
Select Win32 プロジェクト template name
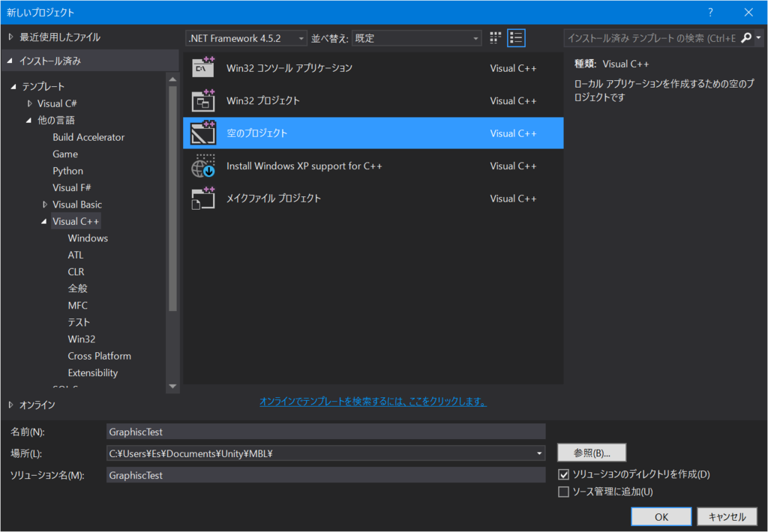pyautogui.click(x=263, y=100)
